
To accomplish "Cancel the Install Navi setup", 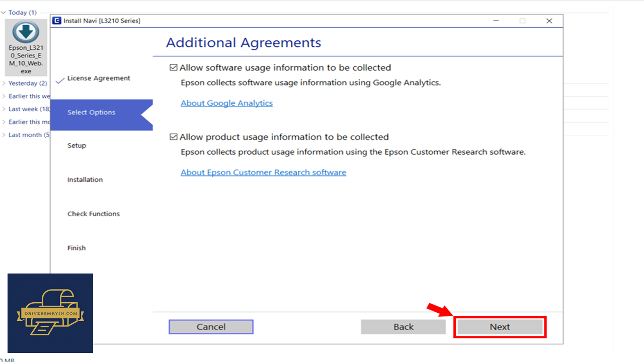I will [211, 327].
